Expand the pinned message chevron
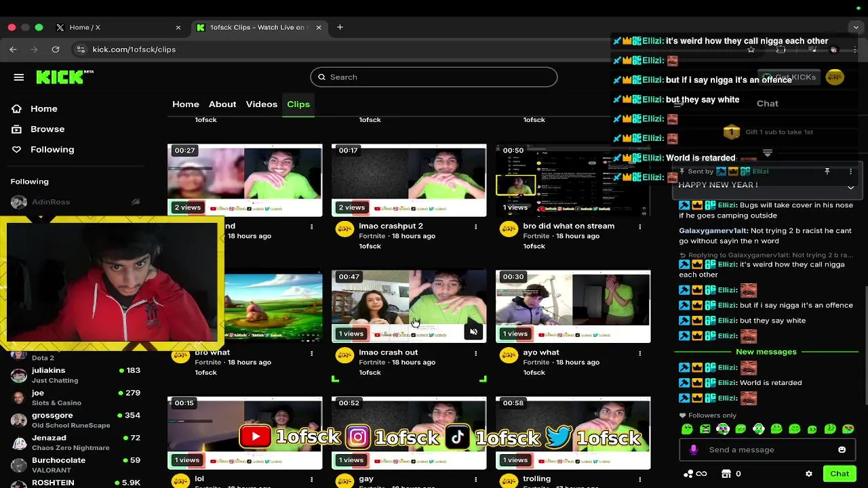 coord(850,188)
